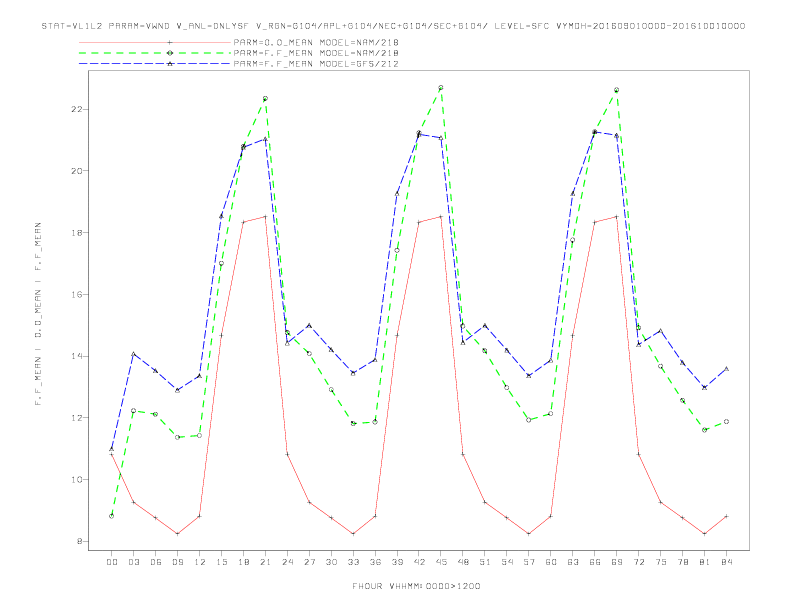Click x-axis hour label 39

click(x=397, y=562)
